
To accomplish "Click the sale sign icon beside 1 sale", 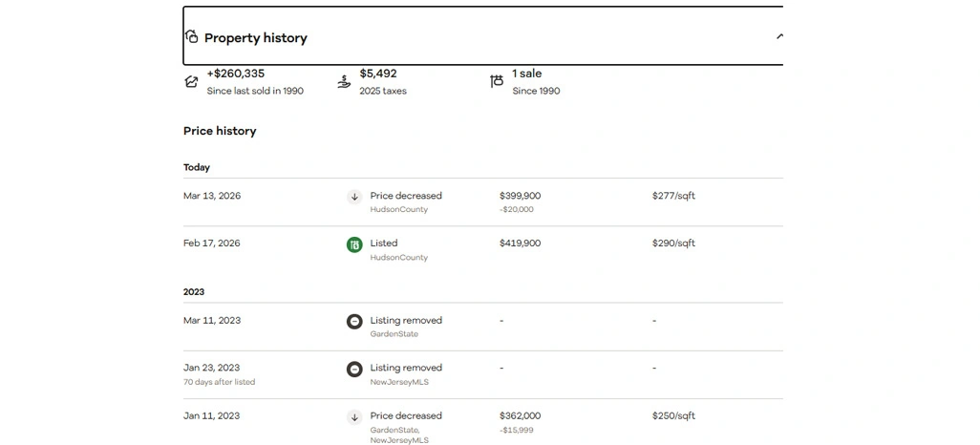I will [x=497, y=81].
